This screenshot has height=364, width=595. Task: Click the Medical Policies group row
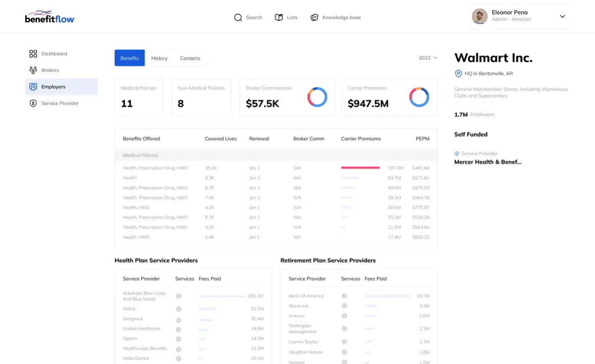point(276,155)
